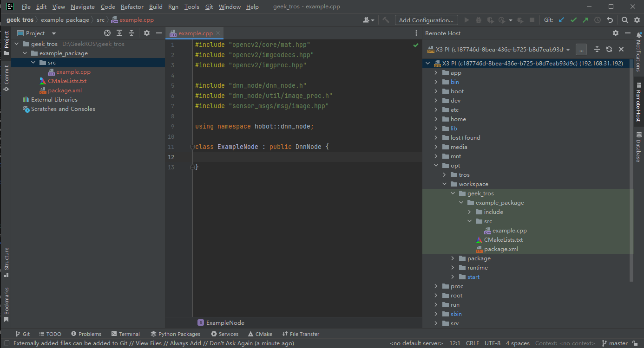Expand the tros folder in Remote Host
The height and width of the screenshot is (348, 644).
pyautogui.click(x=445, y=175)
